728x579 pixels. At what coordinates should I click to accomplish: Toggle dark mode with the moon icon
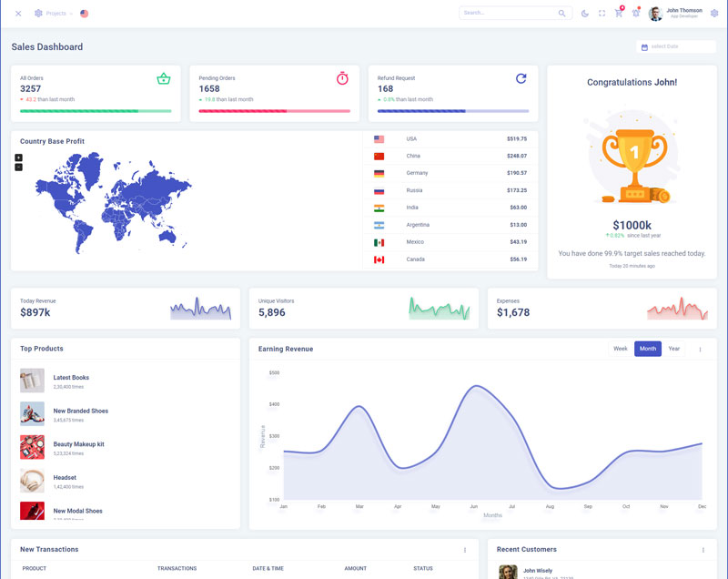tap(585, 14)
